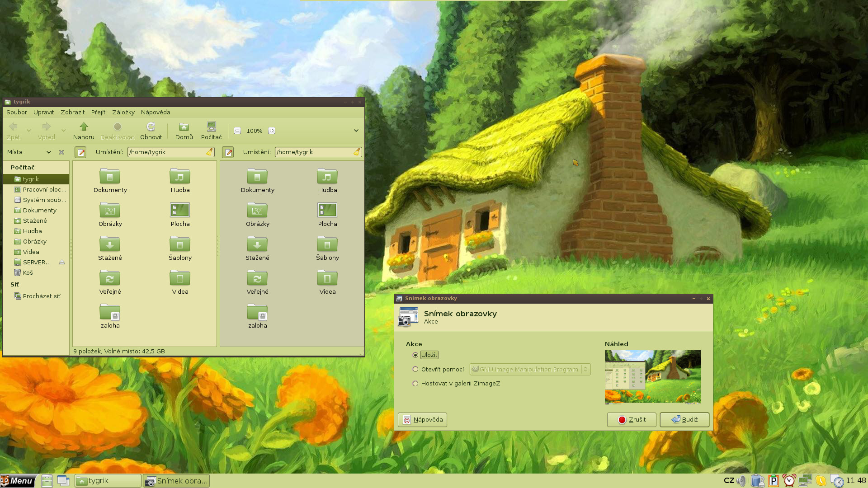Switch to the Snímek obra... taskbar button
Image resolution: width=868 pixels, height=488 pixels.
177,481
